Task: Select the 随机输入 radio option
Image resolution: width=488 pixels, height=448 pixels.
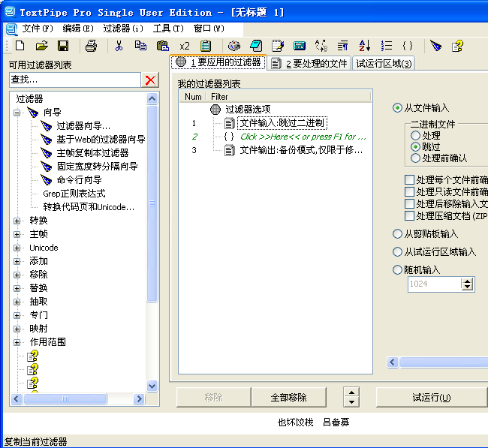Action: coord(398,269)
